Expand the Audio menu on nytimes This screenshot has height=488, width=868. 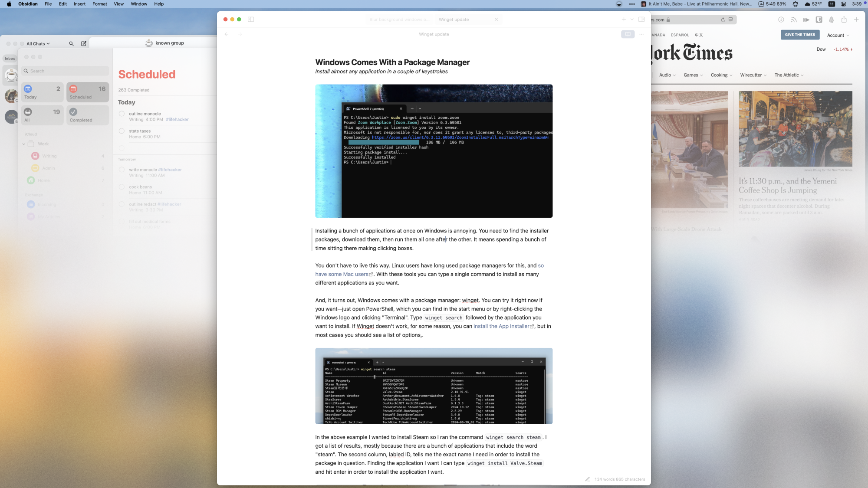point(667,75)
